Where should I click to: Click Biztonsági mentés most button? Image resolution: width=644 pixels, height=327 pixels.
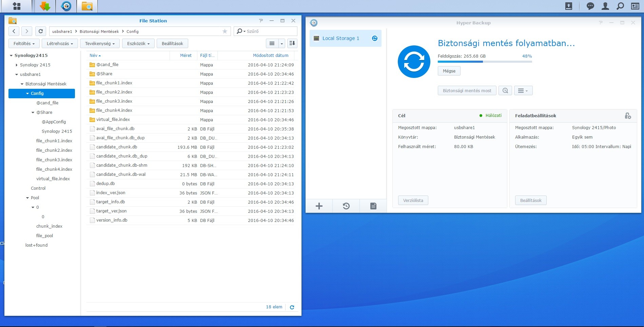point(467,90)
